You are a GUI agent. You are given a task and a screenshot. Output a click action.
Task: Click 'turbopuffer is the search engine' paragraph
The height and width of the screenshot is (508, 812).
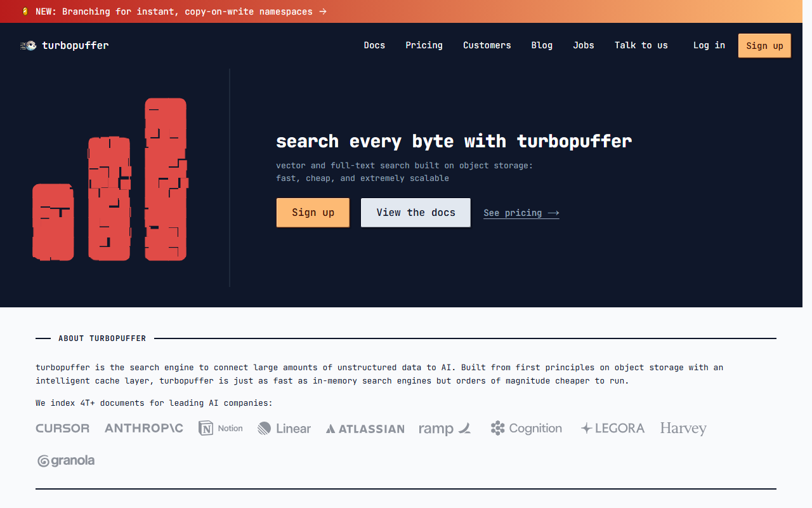(x=379, y=374)
